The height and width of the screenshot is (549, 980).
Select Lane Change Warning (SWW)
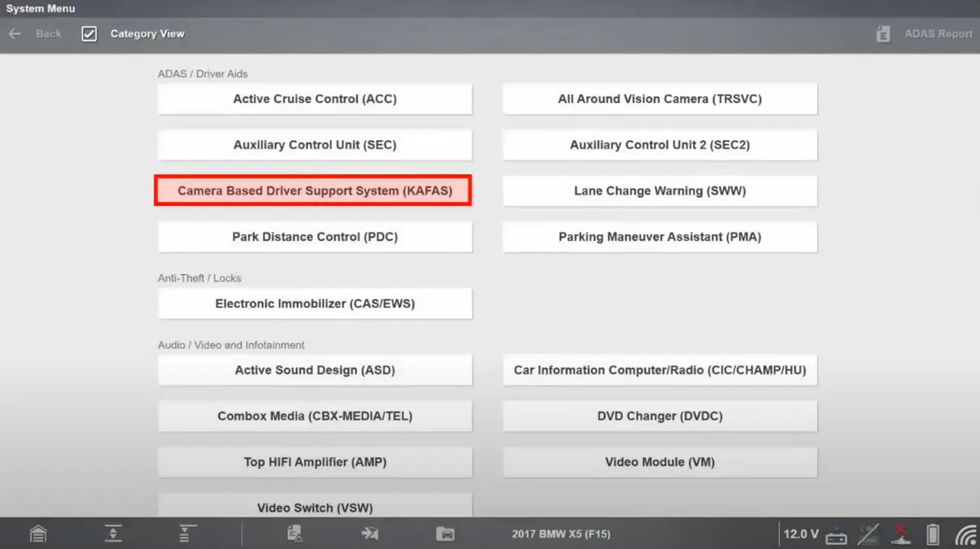click(x=660, y=191)
